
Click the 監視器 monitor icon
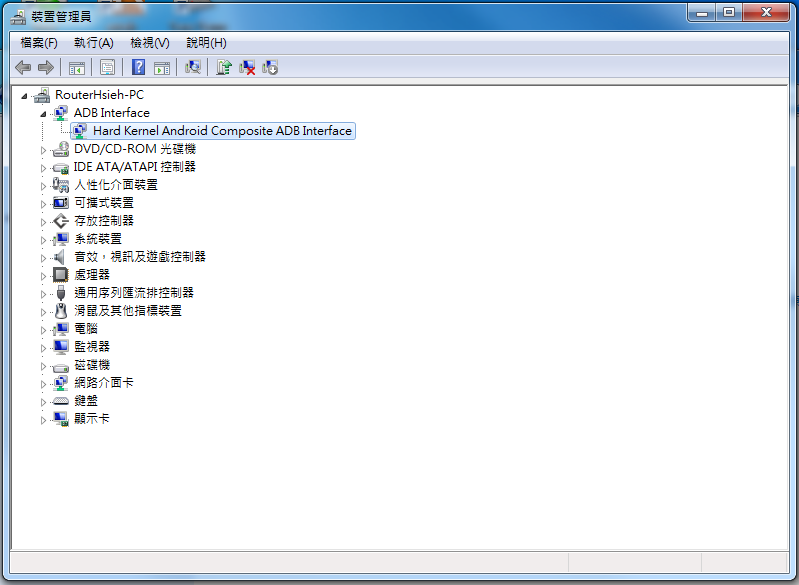pyautogui.click(x=61, y=347)
